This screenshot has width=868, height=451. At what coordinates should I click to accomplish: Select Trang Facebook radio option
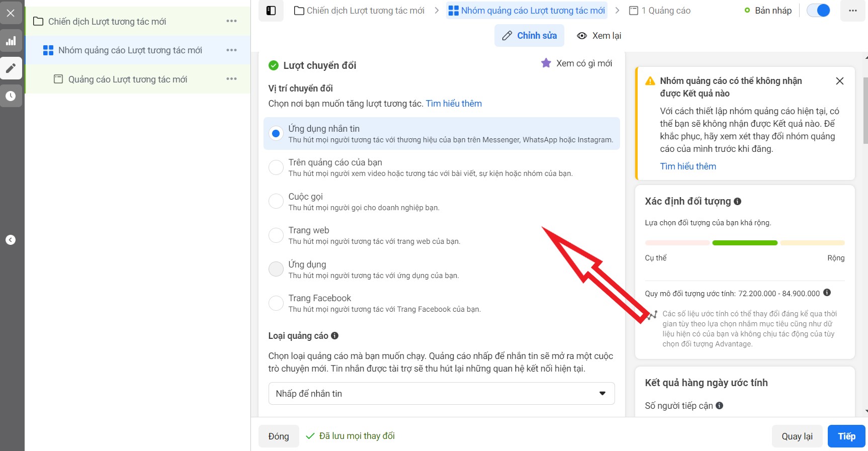pos(276,303)
